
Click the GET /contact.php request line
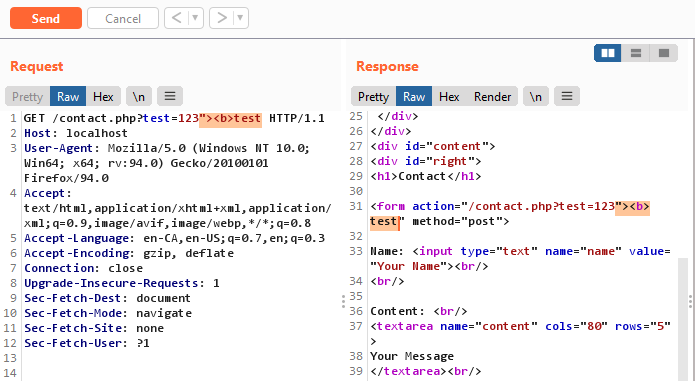(174, 118)
